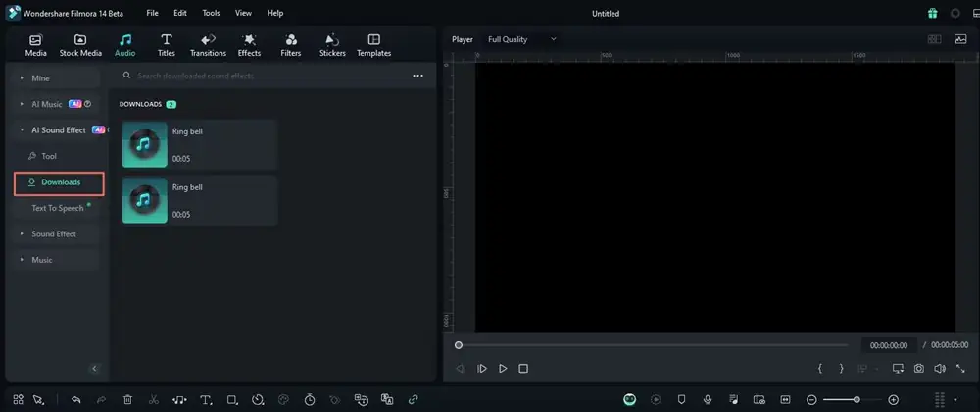Image resolution: width=980 pixels, height=412 pixels.
Task: Open the Stickers tab
Action: pyautogui.click(x=332, y=46)
